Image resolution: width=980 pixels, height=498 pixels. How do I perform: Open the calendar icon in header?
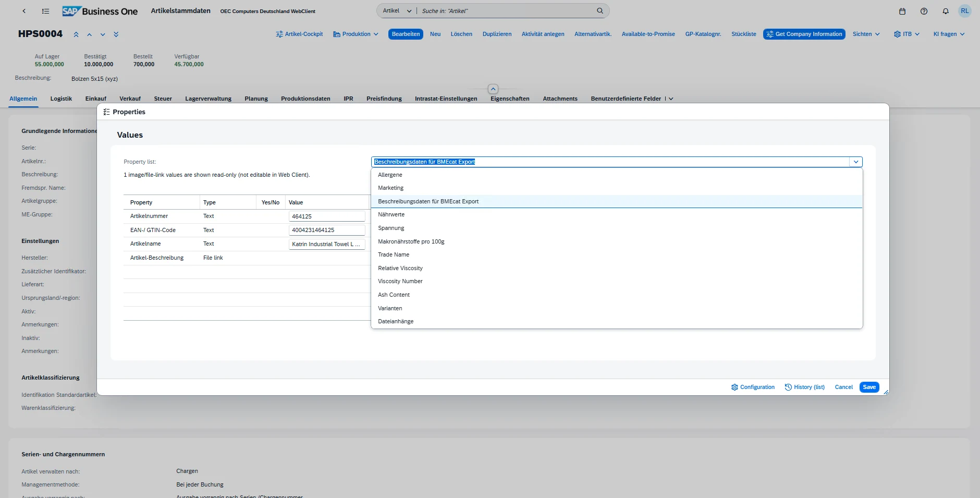point(902,11)
